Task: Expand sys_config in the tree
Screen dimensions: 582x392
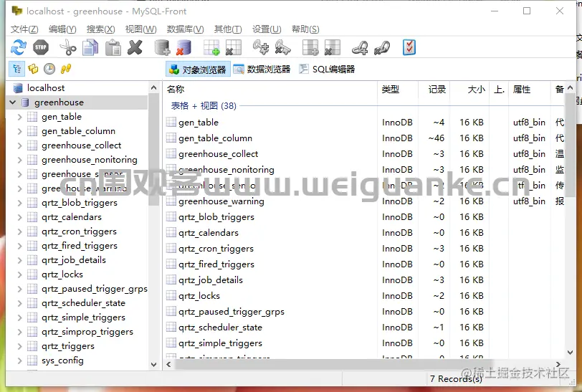Action: (20, 360)
